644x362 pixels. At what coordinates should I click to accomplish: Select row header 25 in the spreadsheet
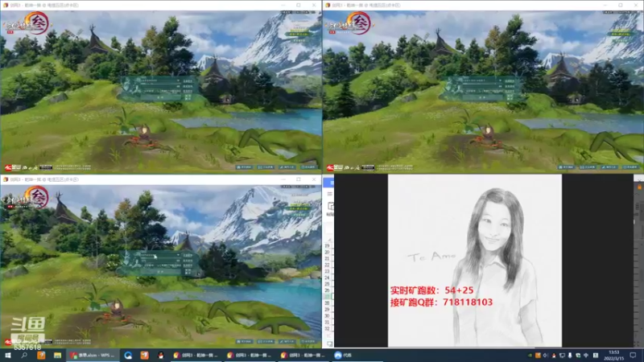pos(328,284)
